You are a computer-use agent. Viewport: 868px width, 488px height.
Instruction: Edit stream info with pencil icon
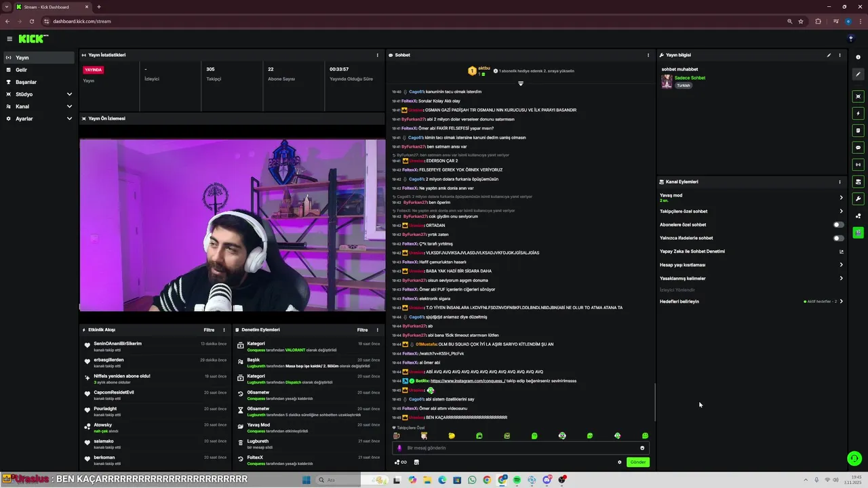click(829, 55)
